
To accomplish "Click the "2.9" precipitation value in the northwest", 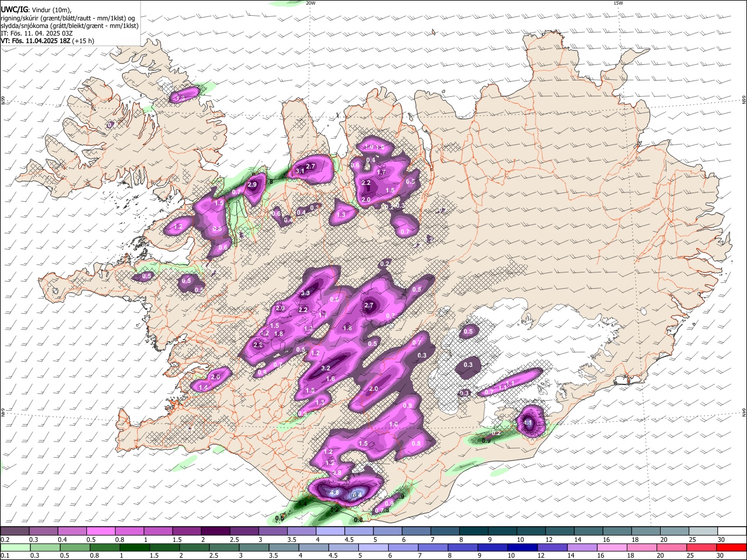I will click(252, 185).
